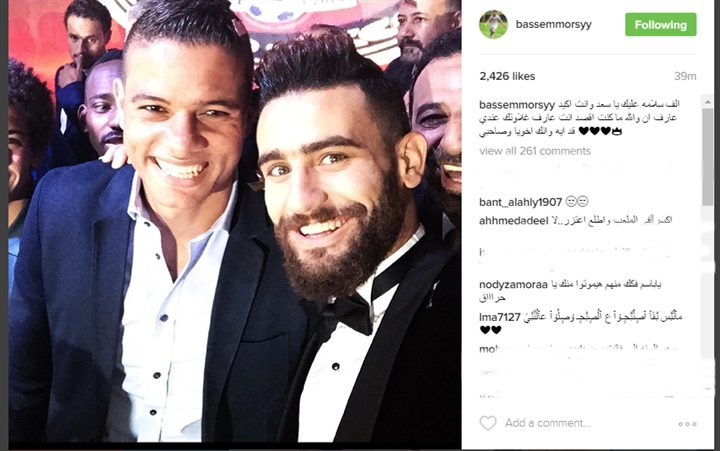Toggle the green Following button
Viewport: 720px width, 451px height.
point(660,25)
